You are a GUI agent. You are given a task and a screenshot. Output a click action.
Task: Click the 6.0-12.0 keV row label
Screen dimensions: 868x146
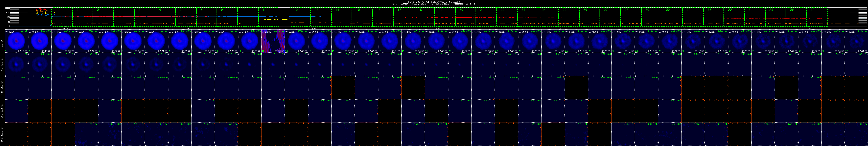pyautogui.click(x=2, y=64)
